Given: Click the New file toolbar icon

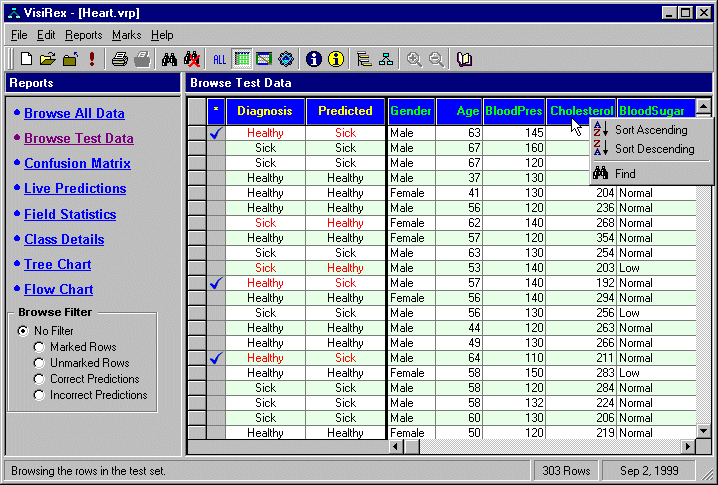Looking at the screenshot, I should click(27, 59).
